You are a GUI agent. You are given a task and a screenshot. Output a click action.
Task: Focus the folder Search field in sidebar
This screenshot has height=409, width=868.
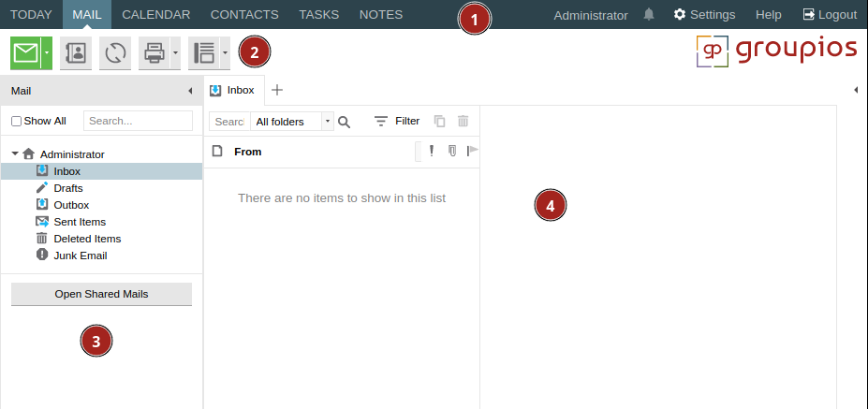tap(138, 121)
